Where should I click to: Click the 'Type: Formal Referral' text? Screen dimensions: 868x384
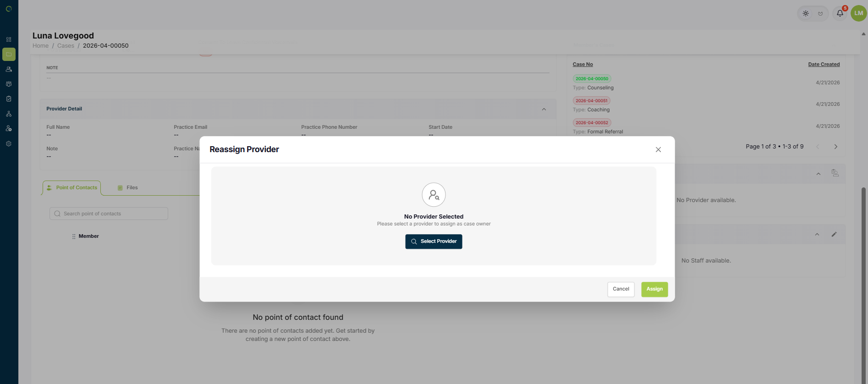pos(598,132)
